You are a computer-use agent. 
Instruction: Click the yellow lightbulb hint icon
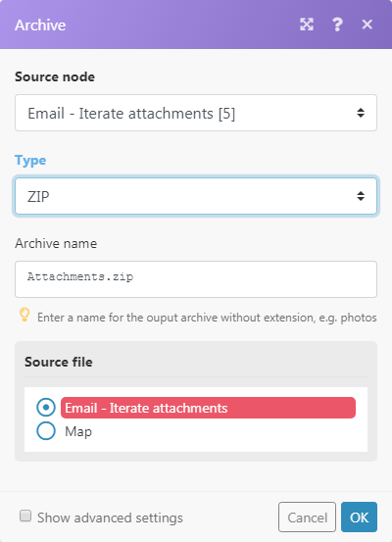(x=24, y=315)
